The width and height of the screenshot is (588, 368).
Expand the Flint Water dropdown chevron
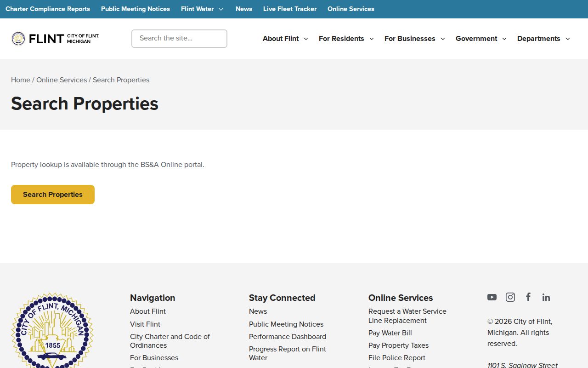click(x=221, y=9)
